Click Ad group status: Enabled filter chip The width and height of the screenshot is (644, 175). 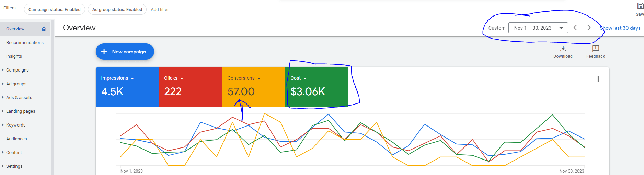[117, 9]
